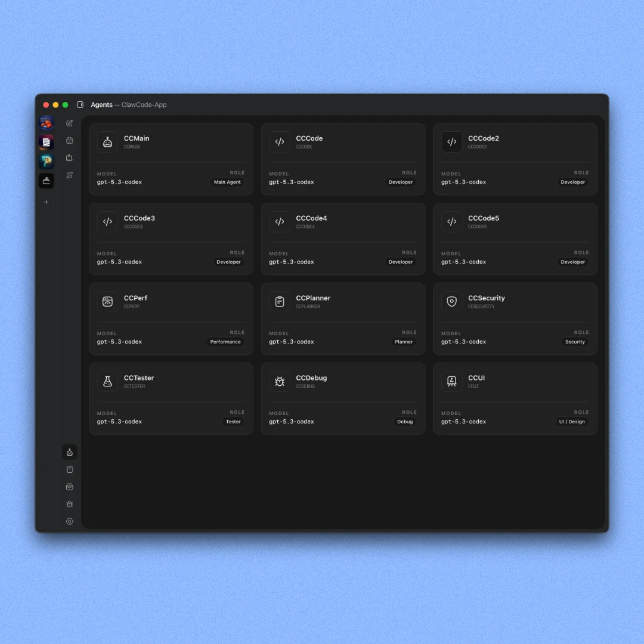
Task: Click the flask icon on CCTester card
Action: pos(107,382)
